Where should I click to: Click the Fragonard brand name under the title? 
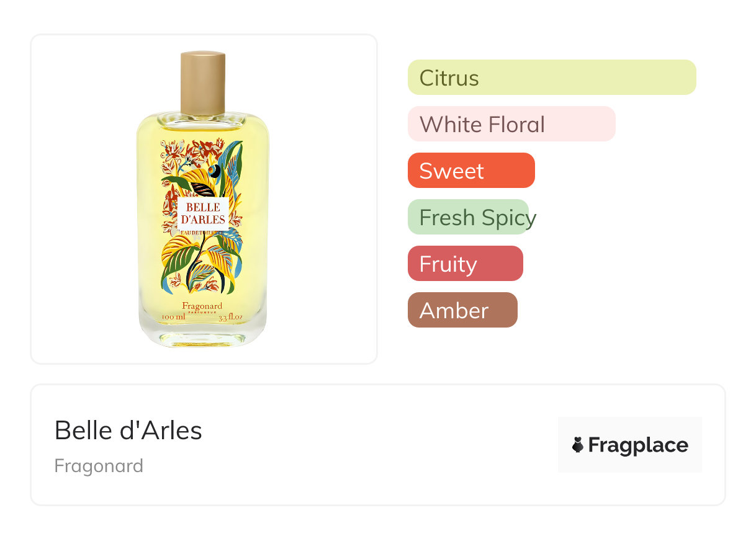(x=99, y=465)
